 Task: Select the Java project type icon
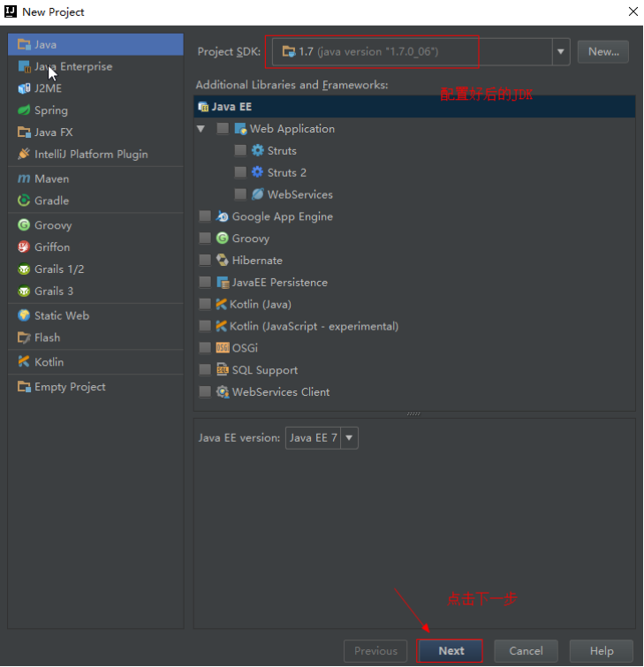tap(24, 44)
